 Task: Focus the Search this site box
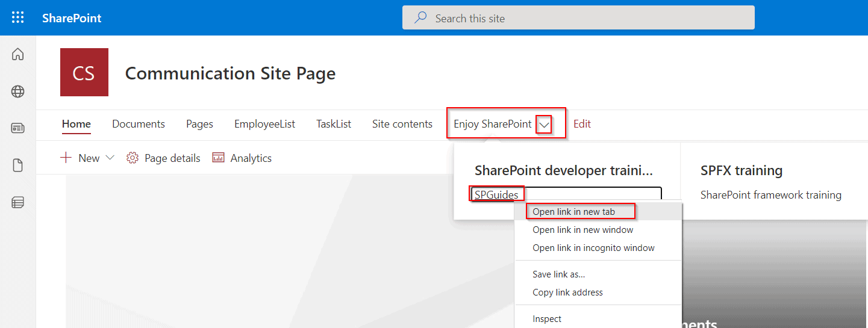(x=578, y=18)
